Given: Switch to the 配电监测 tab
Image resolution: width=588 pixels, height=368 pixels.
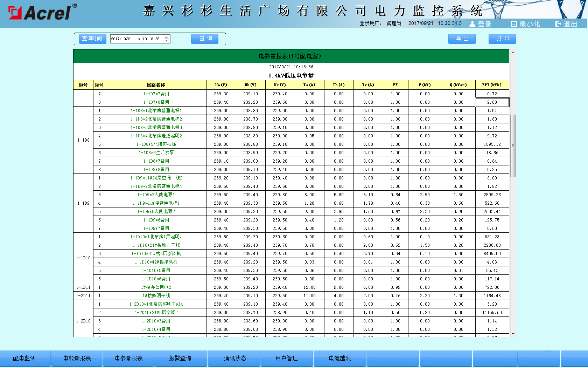Looking at the screenshot, I should [x=24, y=358].
